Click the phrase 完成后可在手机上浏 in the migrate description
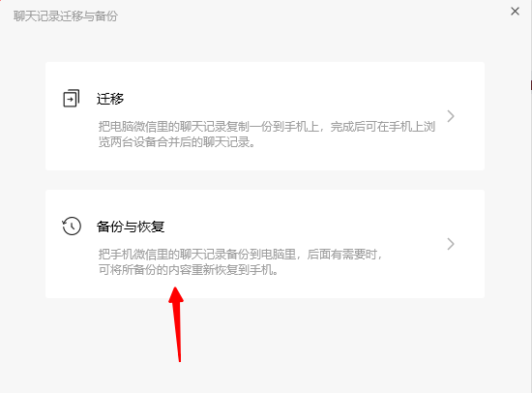The width and height of the screenshot is (532, 393). pyautogui.click(x=383, y=127)
